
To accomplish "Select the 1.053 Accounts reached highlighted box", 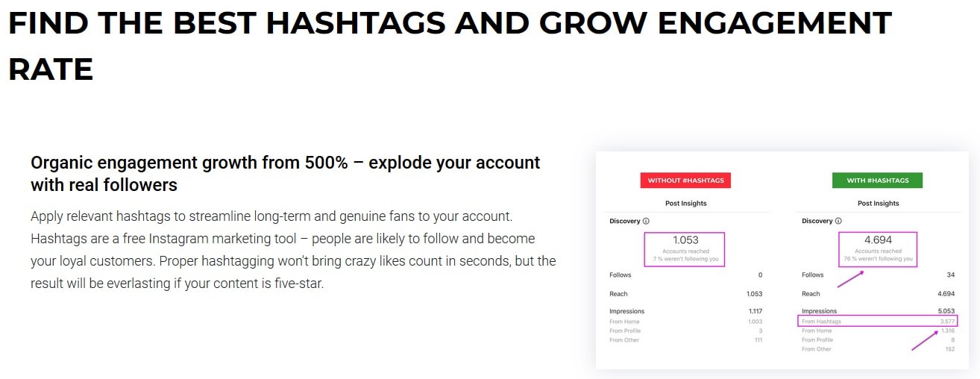I will (685, 249).
